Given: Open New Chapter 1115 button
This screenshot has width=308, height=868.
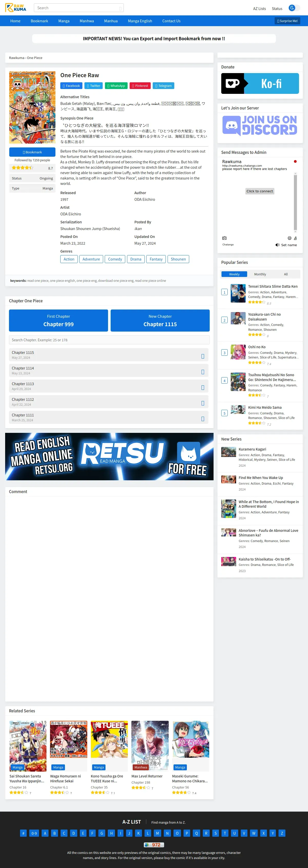Looking at the screenshot, I should click(x=160, y=321).
